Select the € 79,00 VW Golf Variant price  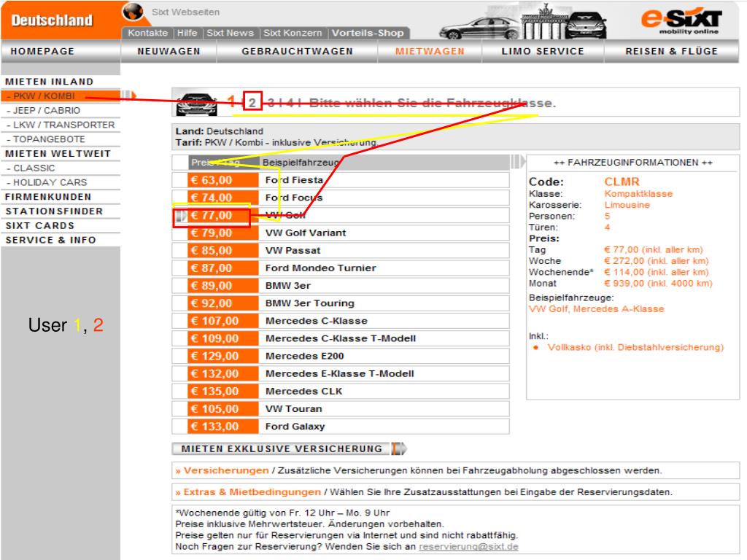pos(223,233)
